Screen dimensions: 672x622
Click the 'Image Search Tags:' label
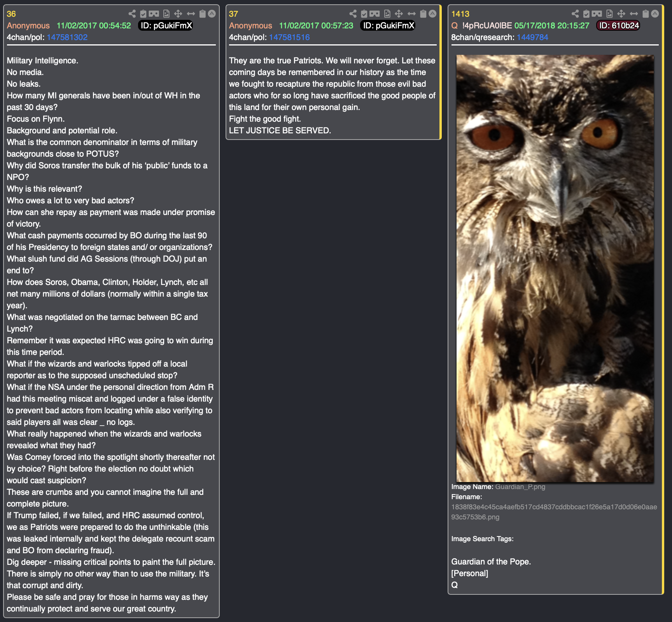(x=482, y=539)
